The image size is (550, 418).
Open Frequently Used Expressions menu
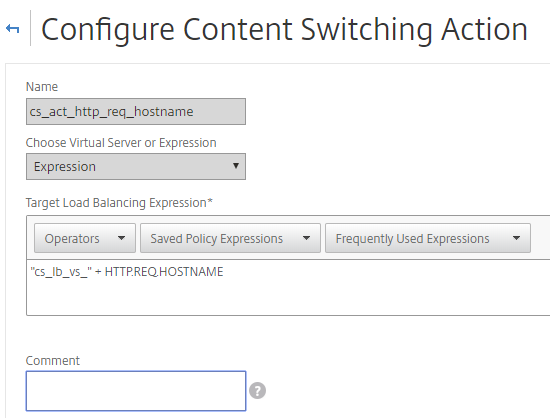428,238
